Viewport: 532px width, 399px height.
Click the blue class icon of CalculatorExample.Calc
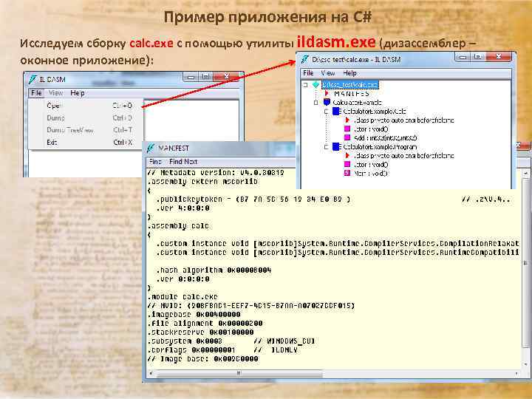[337, 111]
